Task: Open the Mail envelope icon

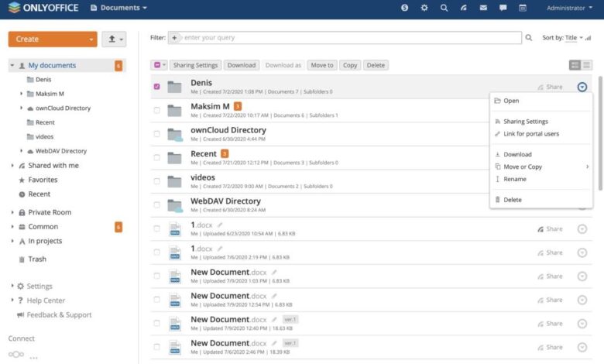Action: [x=483, y=8]
